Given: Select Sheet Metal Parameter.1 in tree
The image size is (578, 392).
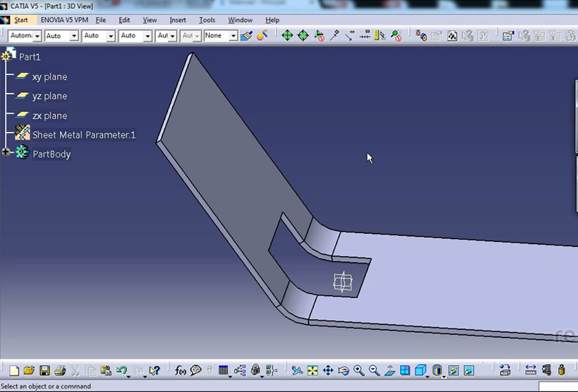Looking at the screenshot, I should 83,135.
